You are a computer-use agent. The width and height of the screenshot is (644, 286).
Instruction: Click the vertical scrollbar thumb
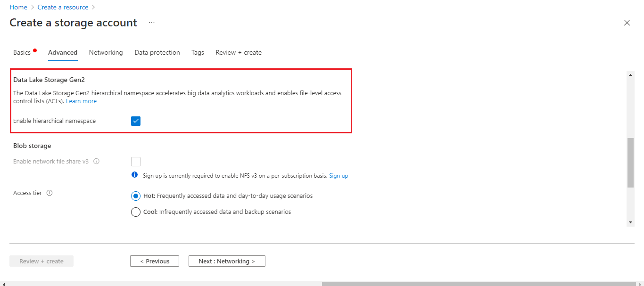[631, 163]
